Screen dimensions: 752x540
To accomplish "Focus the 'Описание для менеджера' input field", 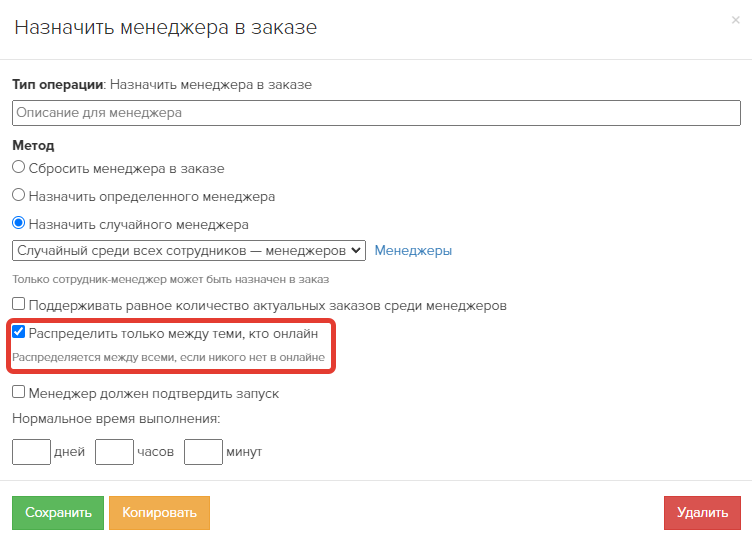I will pyautogui.click(x=376, y=113).
